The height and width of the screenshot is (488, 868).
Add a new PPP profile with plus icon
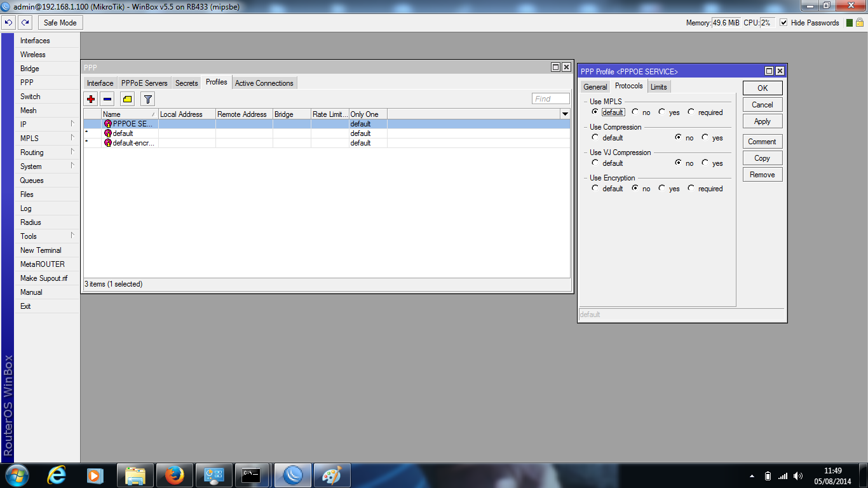91,98
